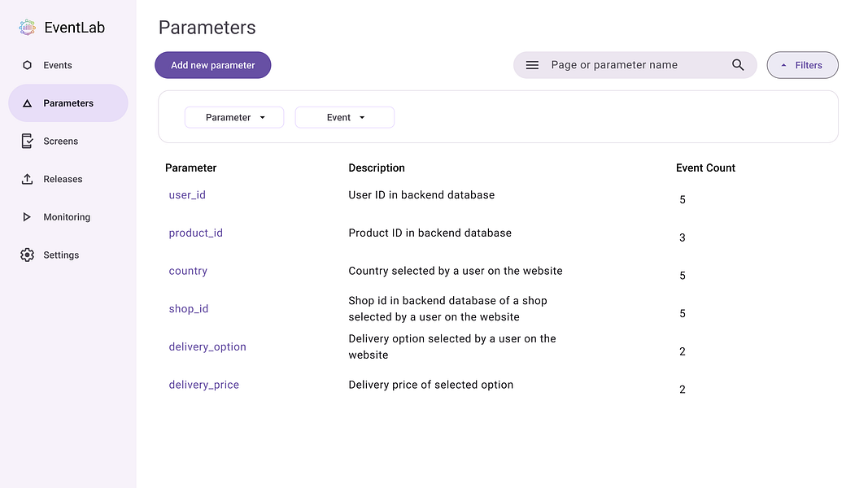Expand the Parameter dropdown filter

click(x=234, y=118)
